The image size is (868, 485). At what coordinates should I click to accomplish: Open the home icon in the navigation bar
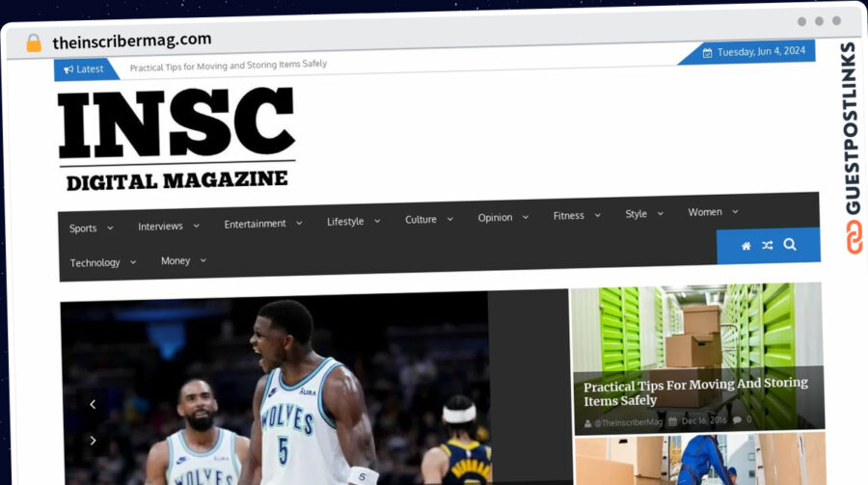pyautogui.click(x=746, y=246)
